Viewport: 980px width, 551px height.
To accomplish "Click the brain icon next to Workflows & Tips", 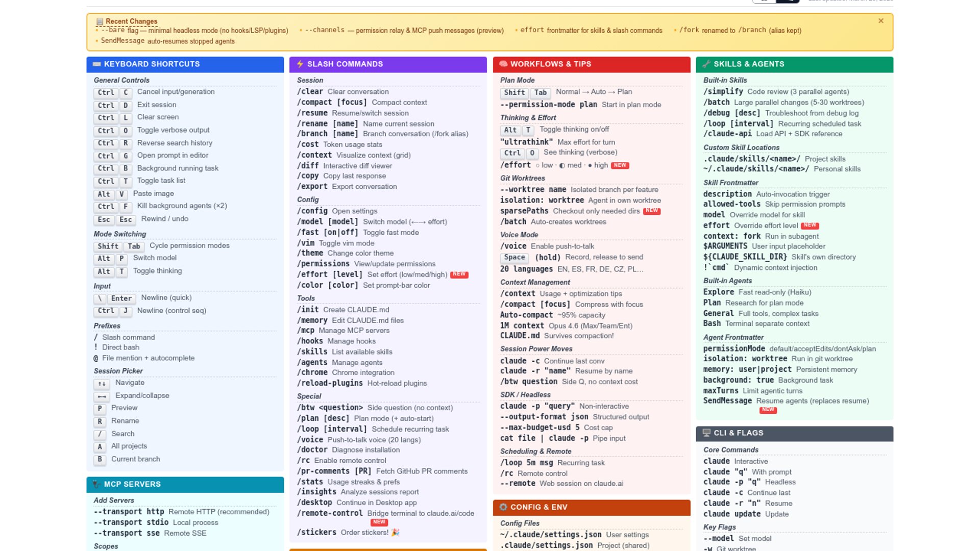I will (x=503, y=64).
